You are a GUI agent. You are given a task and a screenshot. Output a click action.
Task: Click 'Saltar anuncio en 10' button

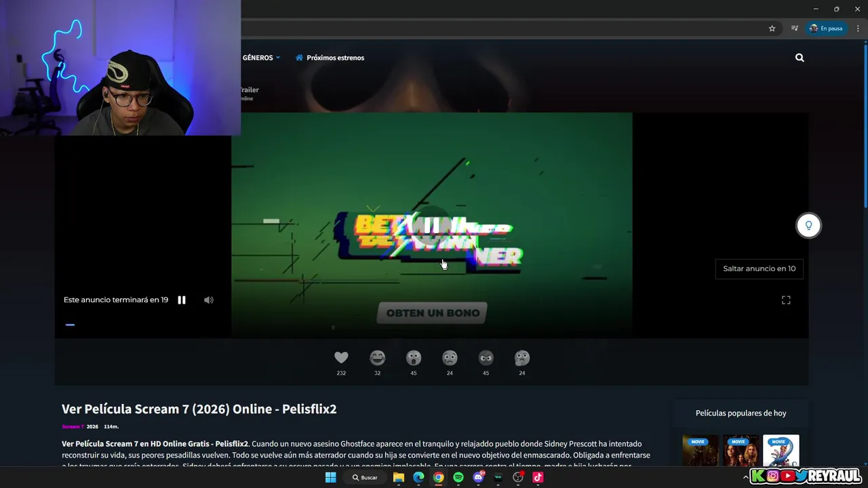click(x=759, y=268)
